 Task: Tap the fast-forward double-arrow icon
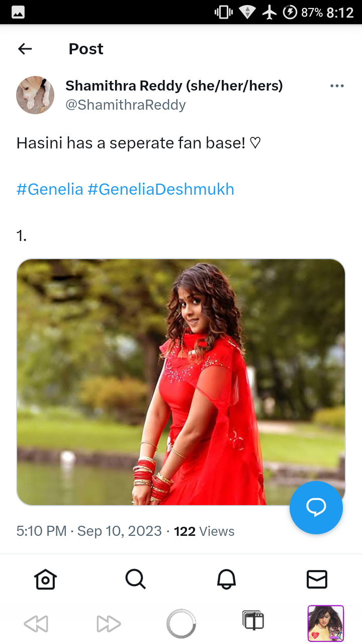coord(109,624)
